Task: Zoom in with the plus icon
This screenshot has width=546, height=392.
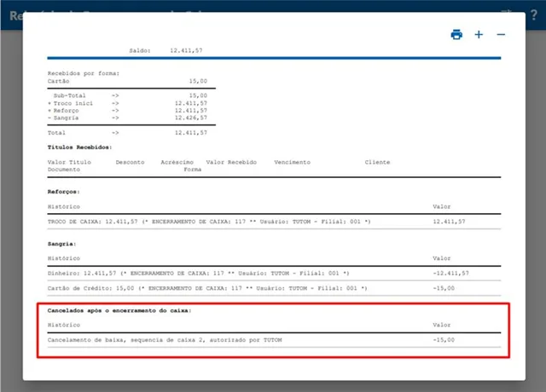Action: 479,35
